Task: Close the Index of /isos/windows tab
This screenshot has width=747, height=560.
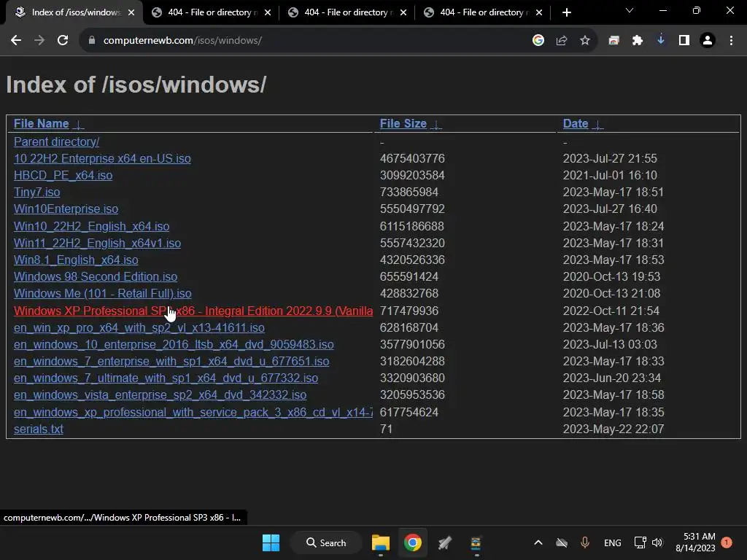Action: click(131, 12)
